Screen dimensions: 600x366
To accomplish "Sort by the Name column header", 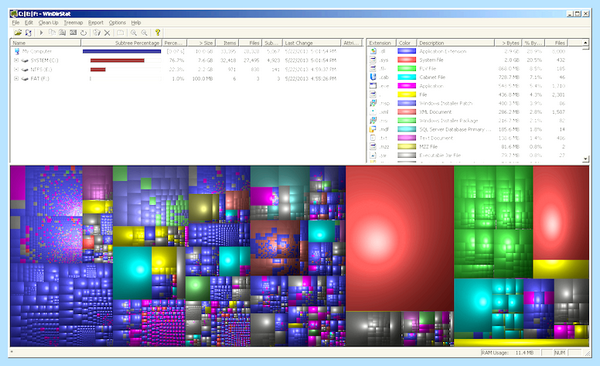I will pyautogui.click(x=46, y=43).
